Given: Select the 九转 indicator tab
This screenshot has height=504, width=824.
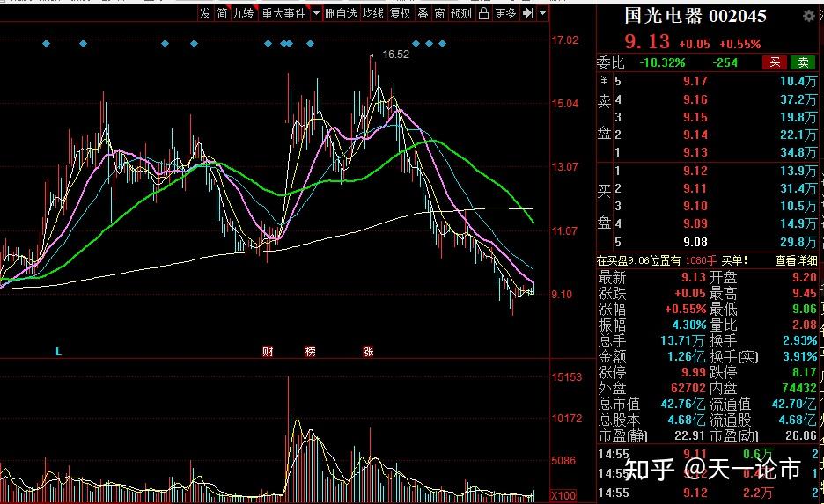Looking at the screenshot, I should (x=243, y=13).
